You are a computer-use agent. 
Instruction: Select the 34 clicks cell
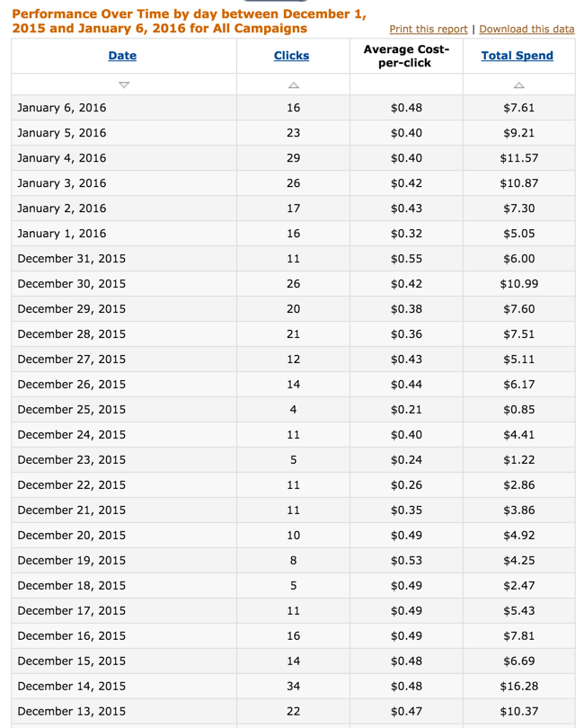coord(292,687)
